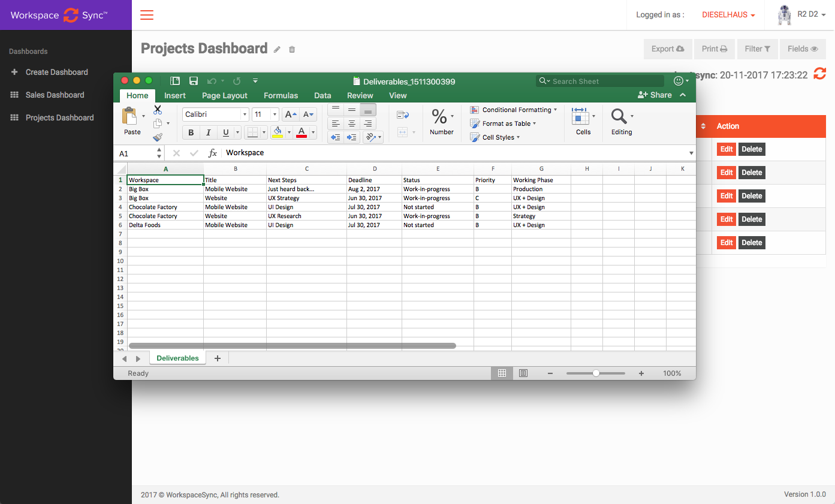Switch to the Formulas ribbon tab
The width and height of the screenshot is (835, 504).
click(x=281, y=95)
